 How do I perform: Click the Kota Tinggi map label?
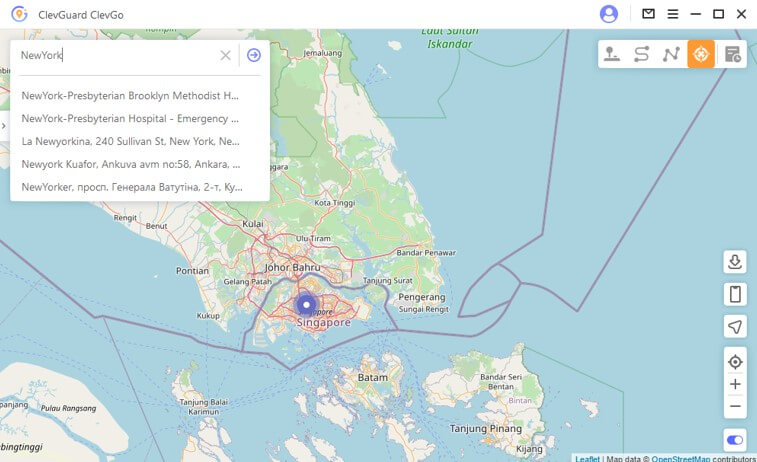click(x=335, y=203)
